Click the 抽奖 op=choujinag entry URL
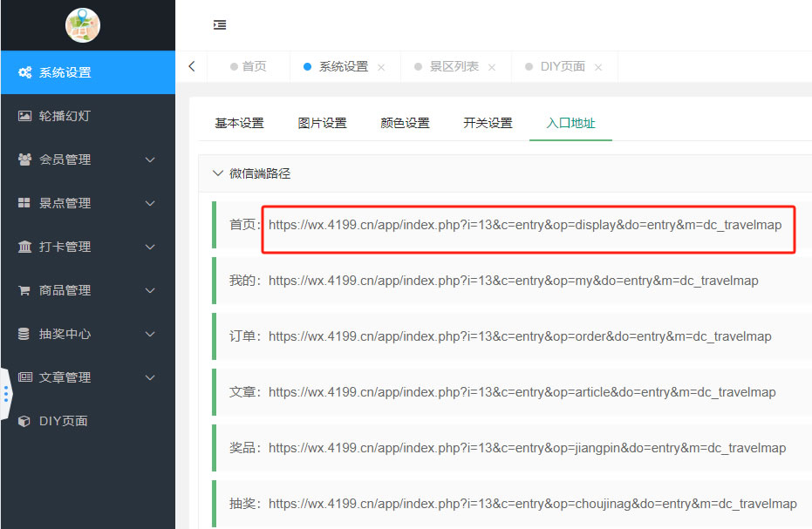Image resolution: width=812 pixels, height=529 pixels. click(532, 504)
